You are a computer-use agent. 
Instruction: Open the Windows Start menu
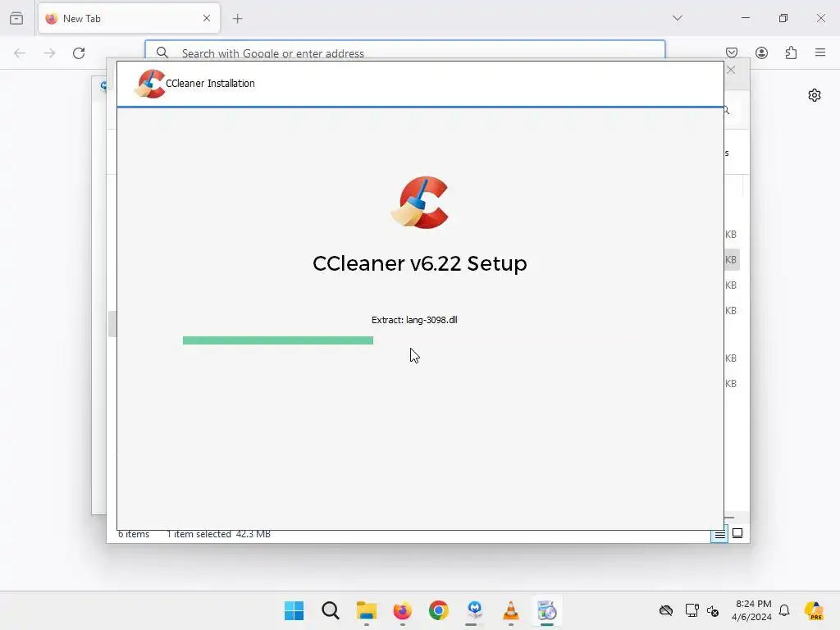click(x=294, y=610)
